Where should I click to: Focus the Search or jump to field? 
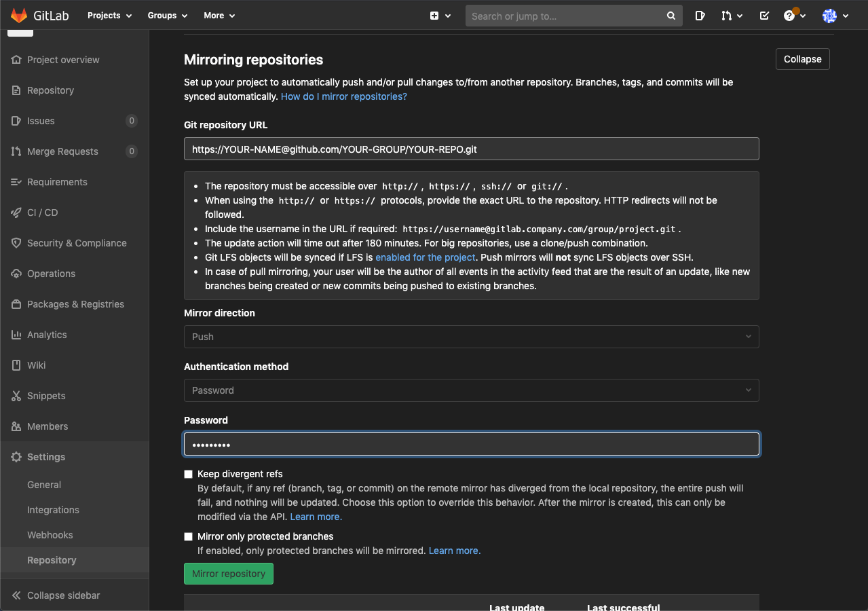(x=573, y=16)
